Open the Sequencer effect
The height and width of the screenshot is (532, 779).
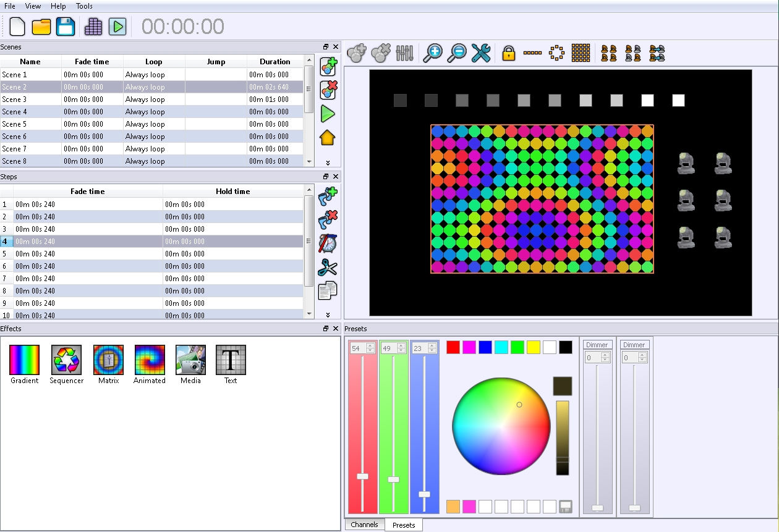pos(66,360)
